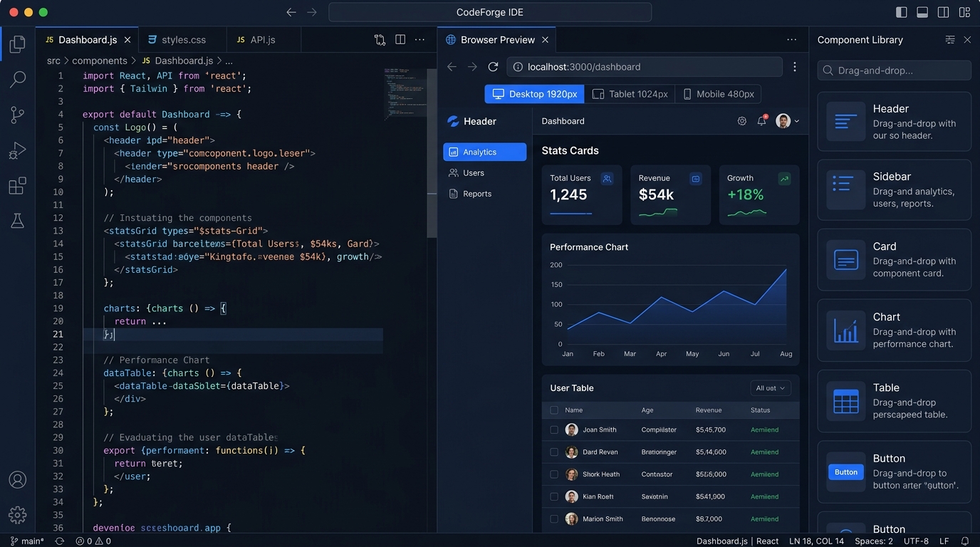The image size is (980, 547).
Task: Switch to the styles.css editor tab
Action: 184,40
